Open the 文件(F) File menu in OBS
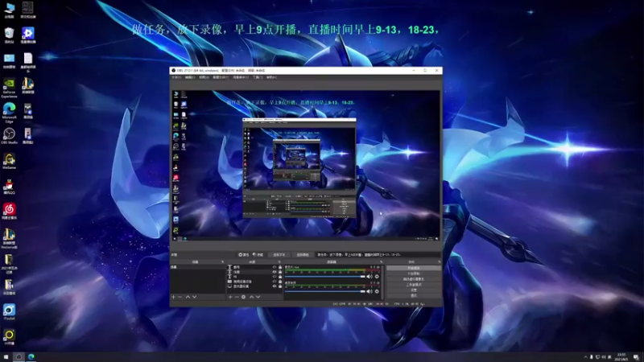 click(176, 77)
